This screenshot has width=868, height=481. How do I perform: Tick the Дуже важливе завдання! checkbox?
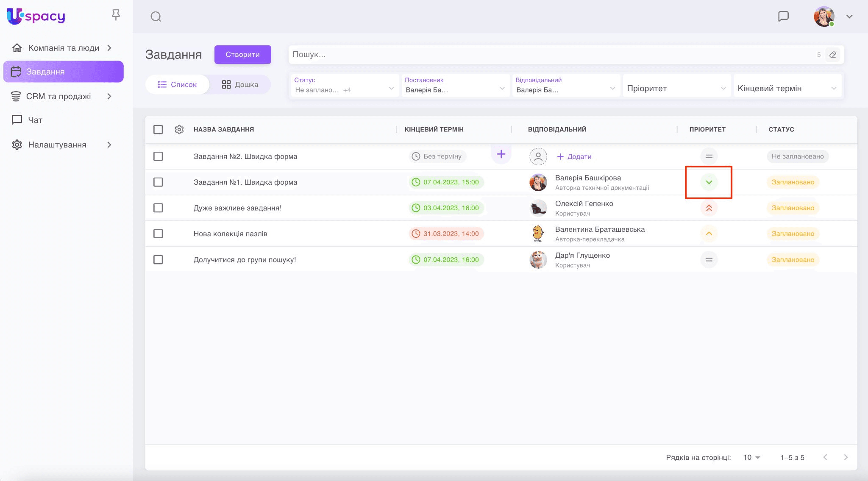pos(158,208)
